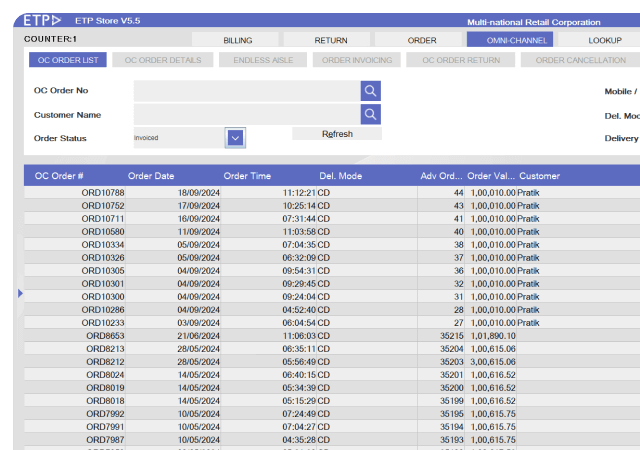Select order ORD8653 row

332,336
